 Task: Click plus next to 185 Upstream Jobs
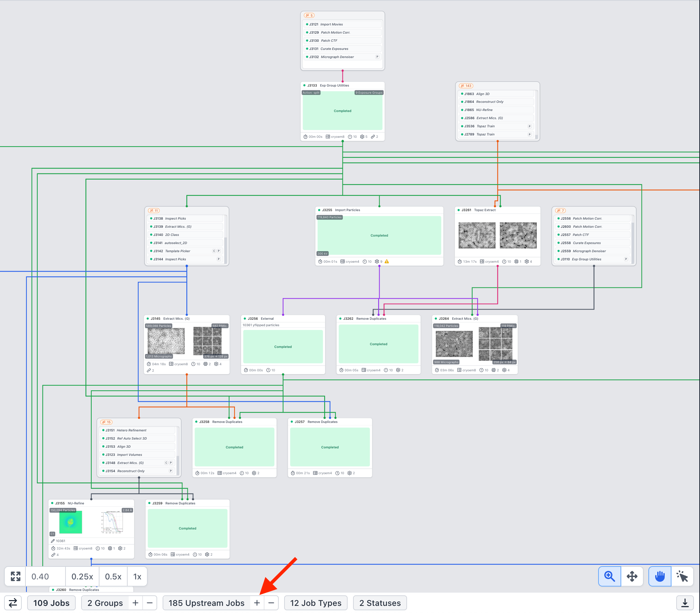click(257, 603)
